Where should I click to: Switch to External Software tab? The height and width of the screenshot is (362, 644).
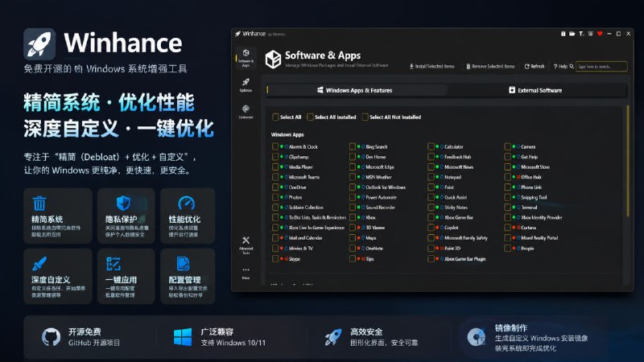(536, 90)
